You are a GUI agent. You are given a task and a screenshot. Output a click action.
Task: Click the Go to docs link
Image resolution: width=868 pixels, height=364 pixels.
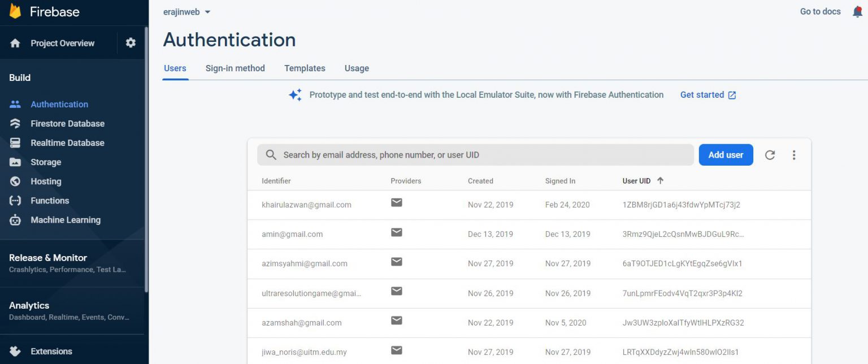(820, 11)
